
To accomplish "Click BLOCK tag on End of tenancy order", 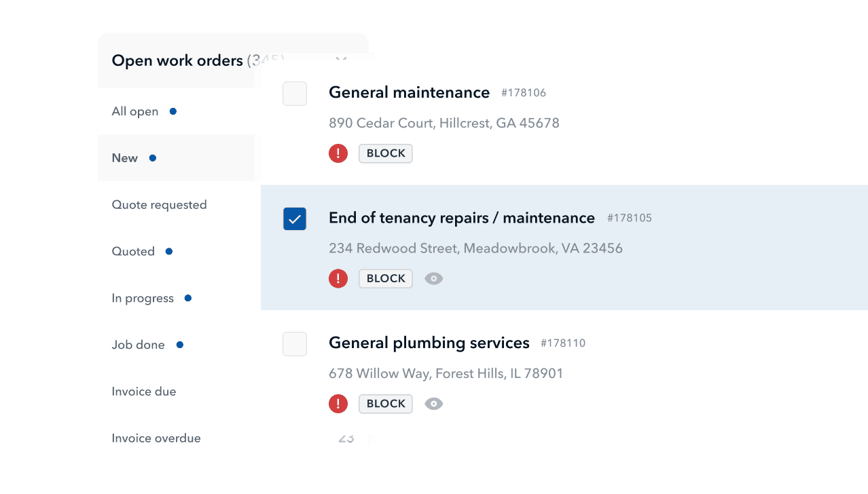I will 386,279.
